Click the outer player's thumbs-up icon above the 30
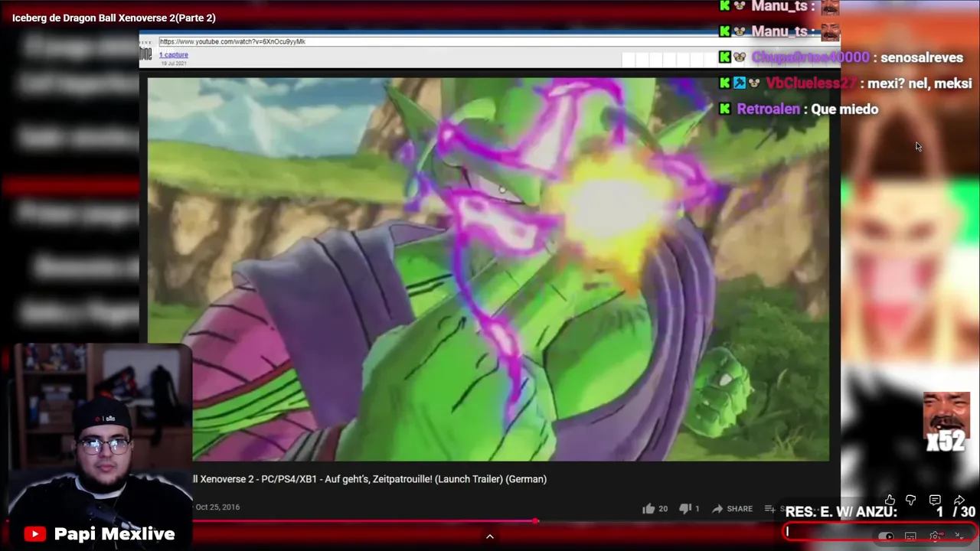Viewport: 980px width, 551px height. [x=890, y=500]
